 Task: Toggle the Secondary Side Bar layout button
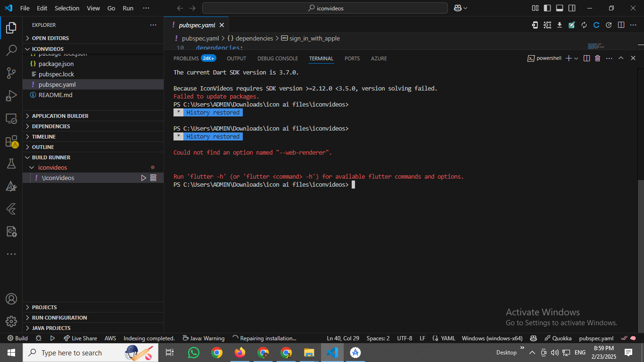pos(572,8)
